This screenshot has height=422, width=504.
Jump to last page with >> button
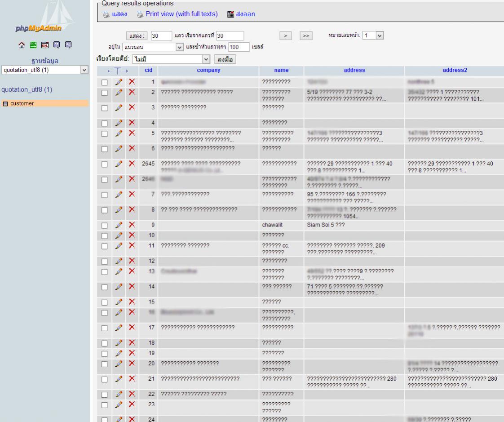point(306,36)
